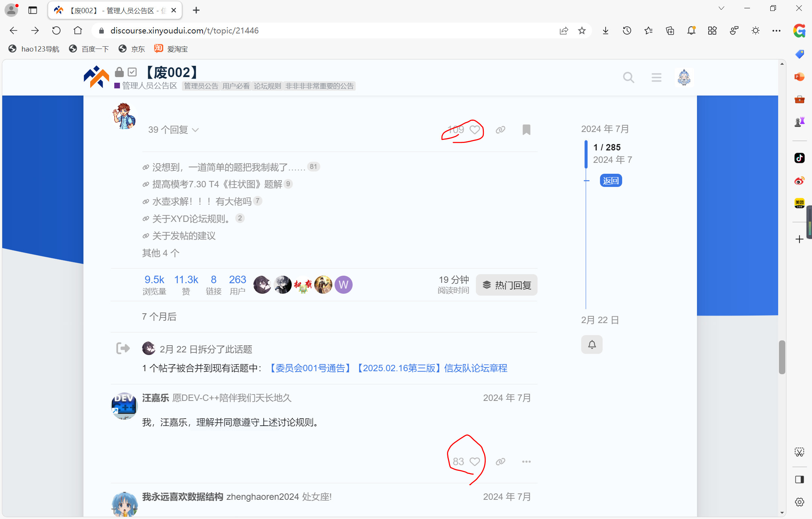Screen dimensions: 812x519
Task: Click the share page icon in address bar
Action: tap(564, 30)
